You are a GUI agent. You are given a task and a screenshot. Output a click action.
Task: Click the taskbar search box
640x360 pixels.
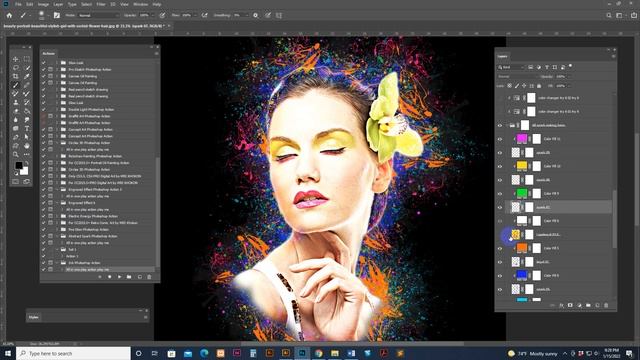click(x=73, y=353)
